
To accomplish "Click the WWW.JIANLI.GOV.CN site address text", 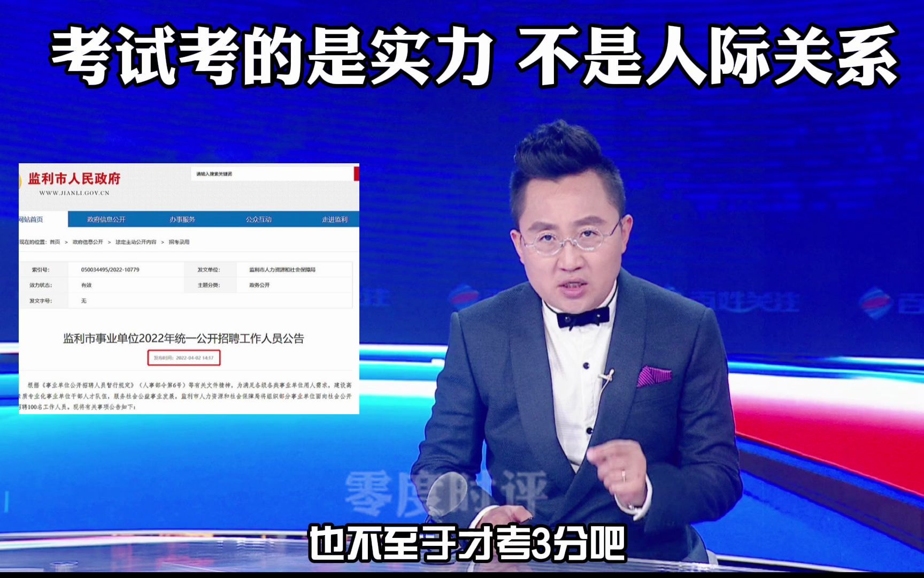I will (74, 193).
